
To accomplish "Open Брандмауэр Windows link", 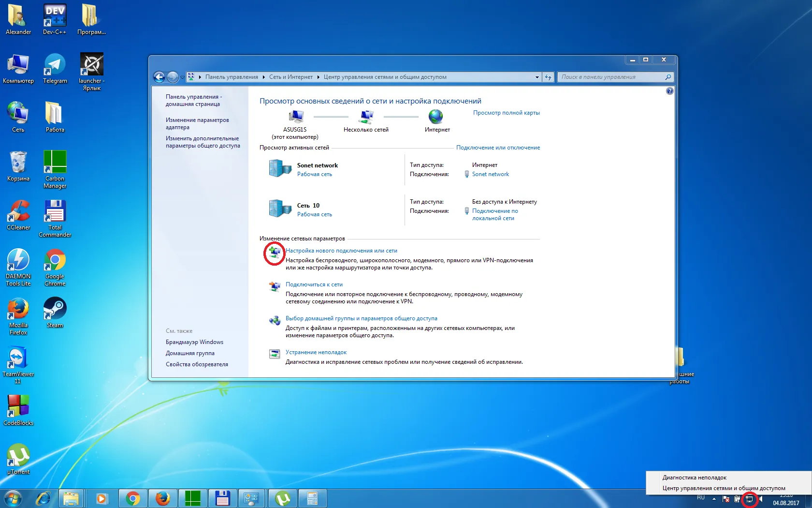I will point(194,342).
